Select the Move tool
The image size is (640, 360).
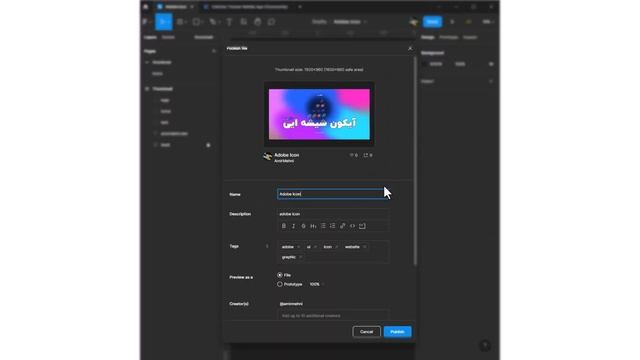tap(163, 22)
